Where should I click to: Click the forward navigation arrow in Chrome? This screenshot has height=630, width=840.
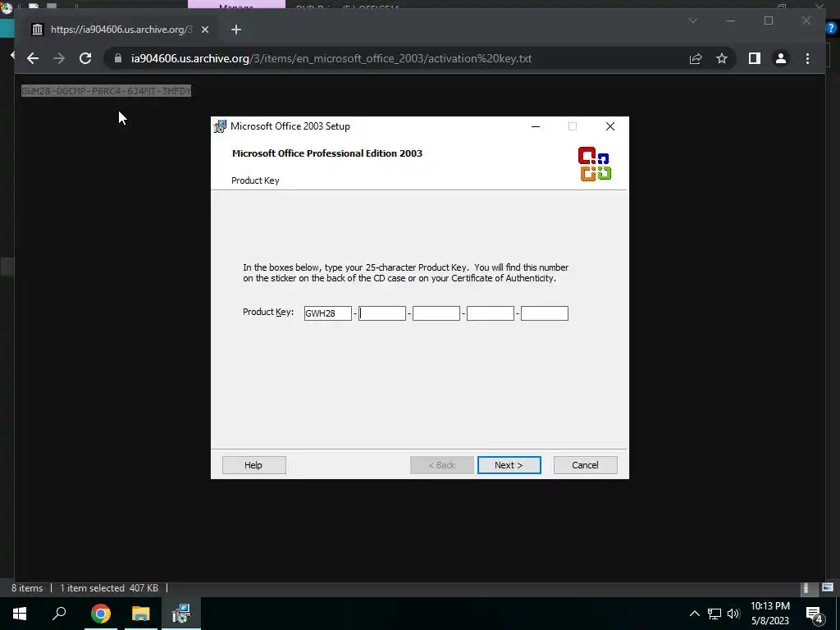coord(59,58)
